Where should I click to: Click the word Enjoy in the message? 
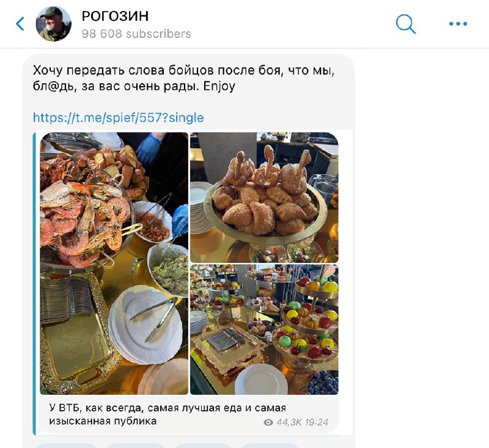pos(219,86)
